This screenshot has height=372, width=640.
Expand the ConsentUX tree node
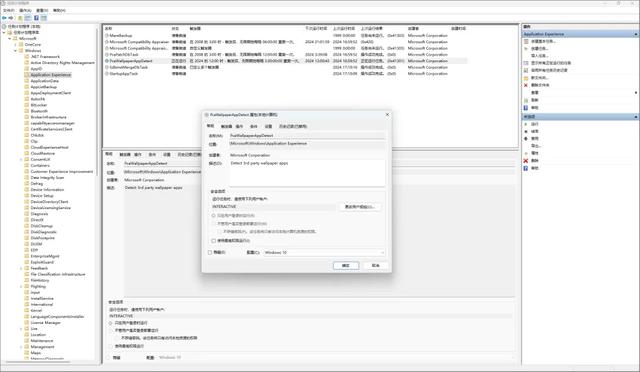pos(21,159)
